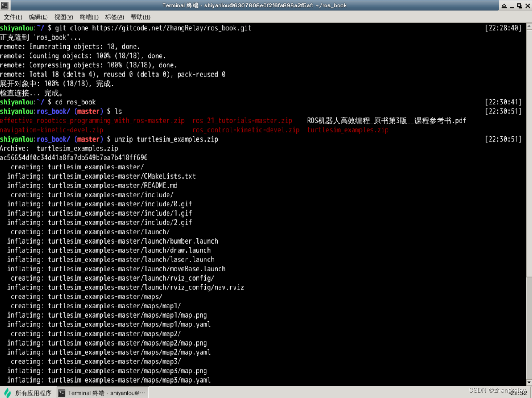Screen dimensions: 532x398
Task: Click the include/1.gif line
Action: 99,213
